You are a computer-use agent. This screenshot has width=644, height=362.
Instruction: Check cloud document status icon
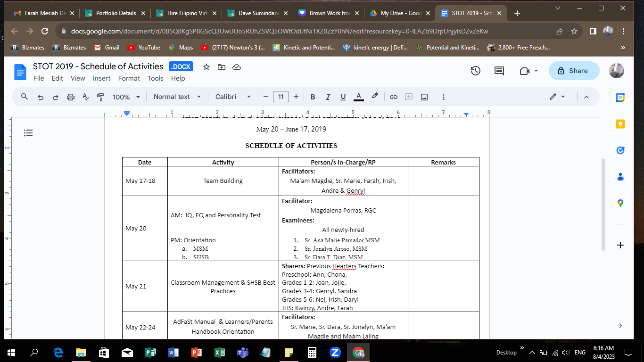[x=237, y=67]
